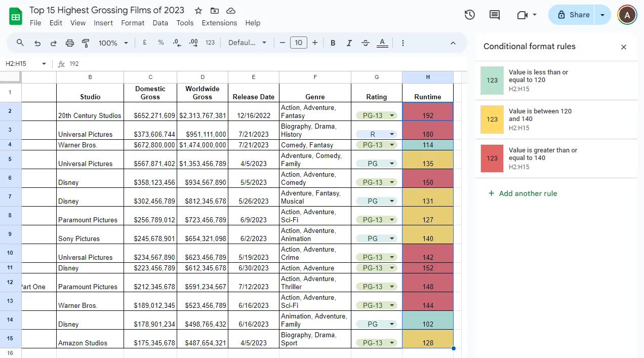This screenshot has width=644, height=358.
Task: Click Add another rule
Action: (x=522, y=193)
